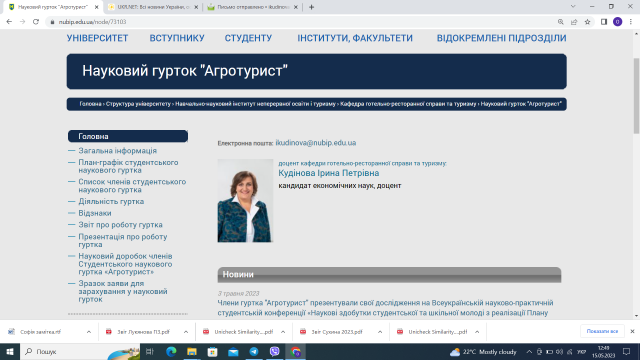Open 'Діяльність гуртка' sidebar link
This screenshot has width=640, height=360.
coord(111,201)
